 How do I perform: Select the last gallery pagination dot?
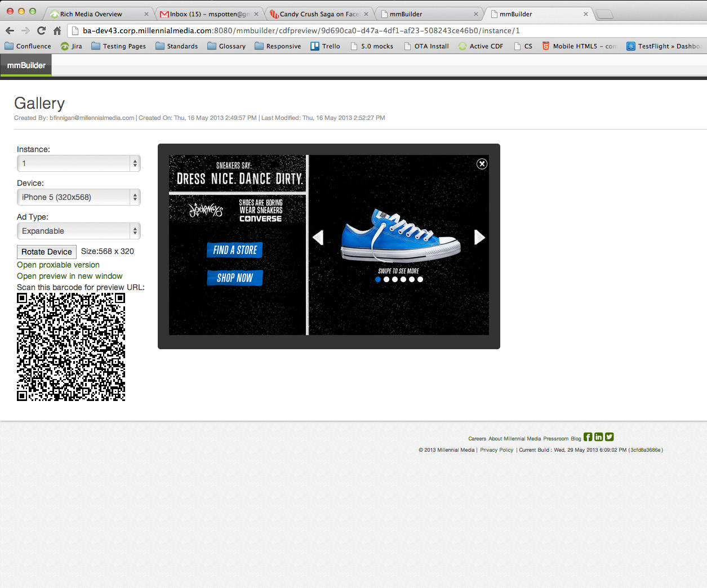[x=420, y=279]
